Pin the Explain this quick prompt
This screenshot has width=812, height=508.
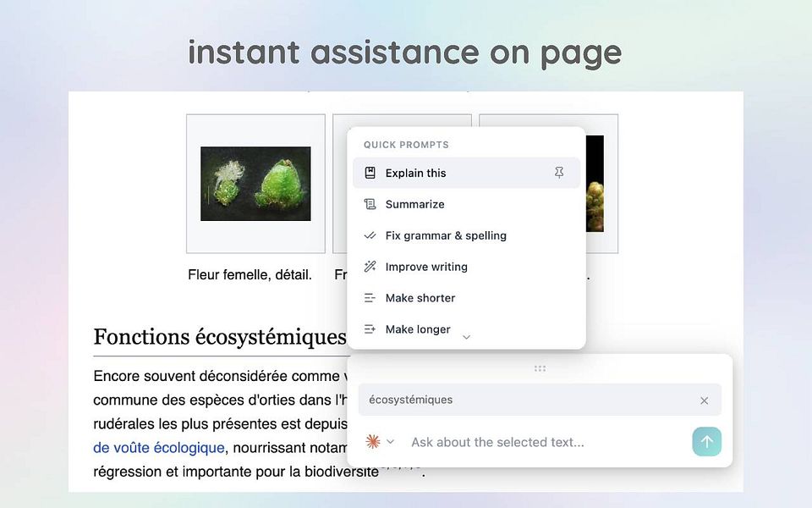point(559,173)
